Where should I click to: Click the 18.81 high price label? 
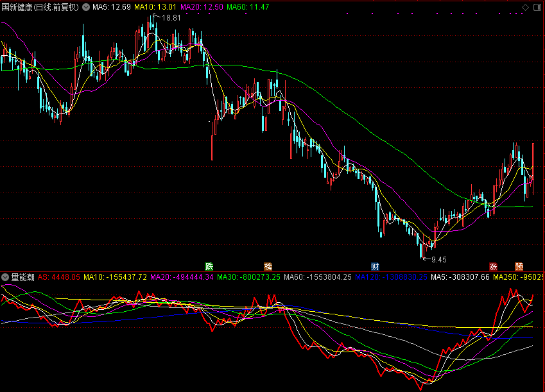(171, 18)
